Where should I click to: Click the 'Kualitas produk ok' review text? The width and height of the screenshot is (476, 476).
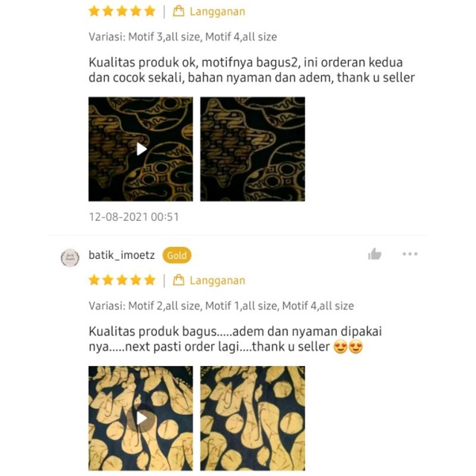pyautogui.click(x=251, y=70)
